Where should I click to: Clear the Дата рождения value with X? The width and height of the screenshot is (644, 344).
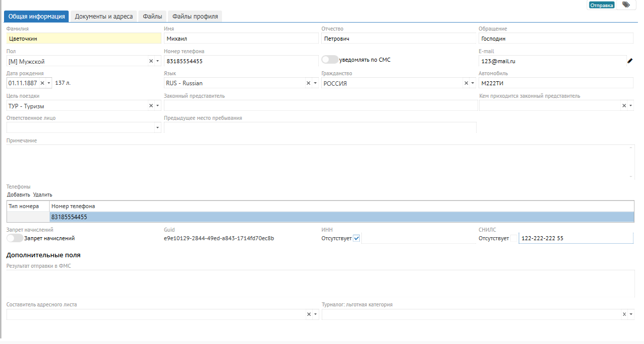tap(42, 83)
